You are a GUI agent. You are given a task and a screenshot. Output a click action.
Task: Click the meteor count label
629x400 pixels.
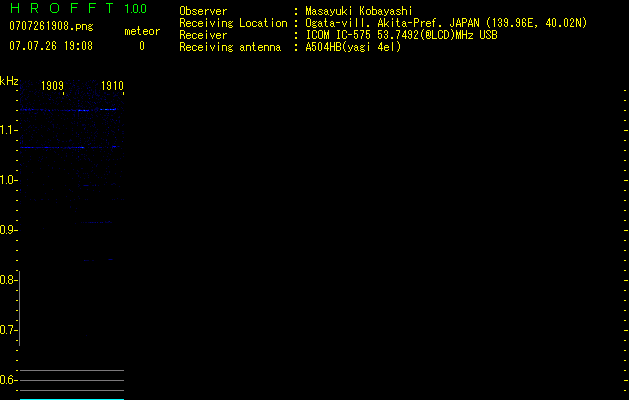click(142, 31)
